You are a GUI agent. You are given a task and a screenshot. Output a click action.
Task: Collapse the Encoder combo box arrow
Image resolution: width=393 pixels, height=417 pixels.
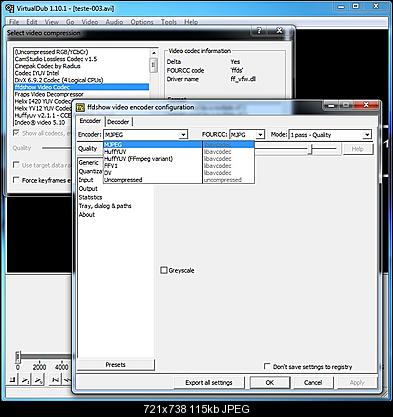pyautogui.click(x=183, y=135)
